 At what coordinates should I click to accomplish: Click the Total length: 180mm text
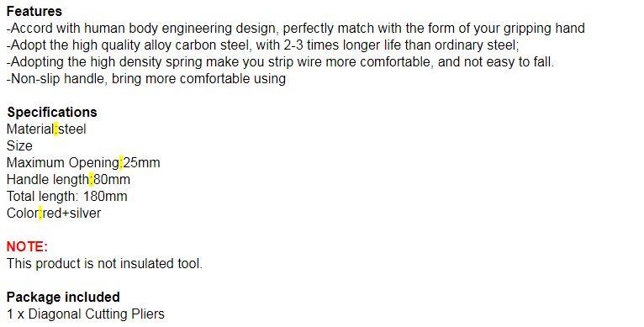[x=67, y=197]
